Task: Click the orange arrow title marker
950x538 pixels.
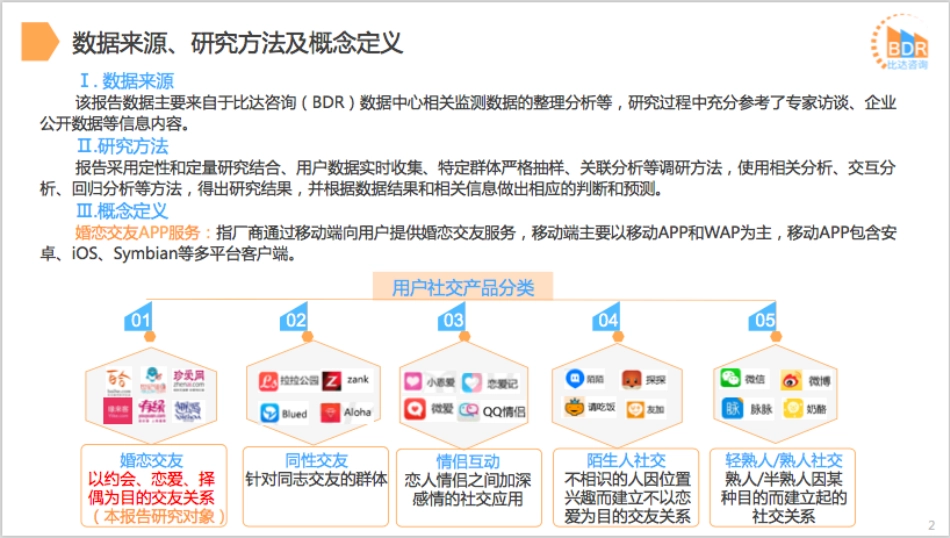Action: point(39,41)
